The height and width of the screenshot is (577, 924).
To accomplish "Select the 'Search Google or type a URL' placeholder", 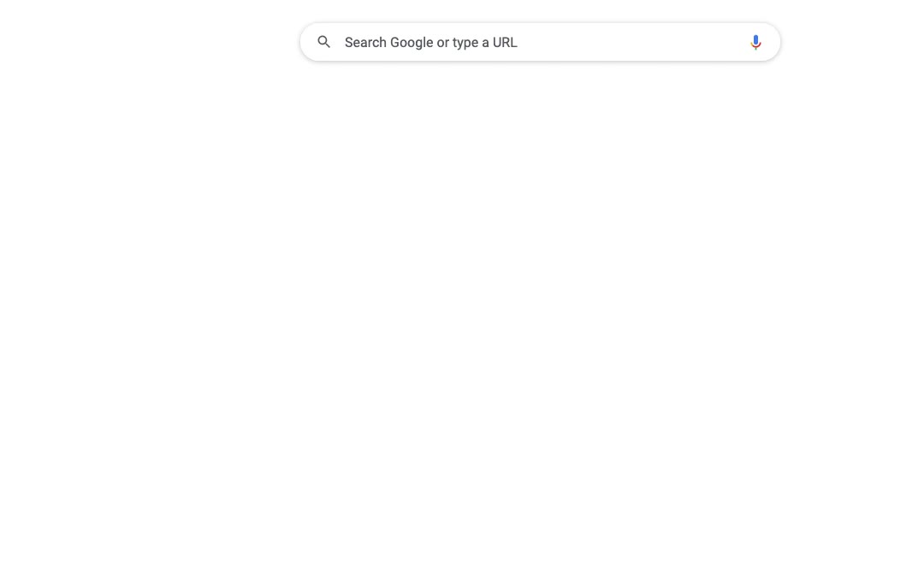I will (430, 43).
